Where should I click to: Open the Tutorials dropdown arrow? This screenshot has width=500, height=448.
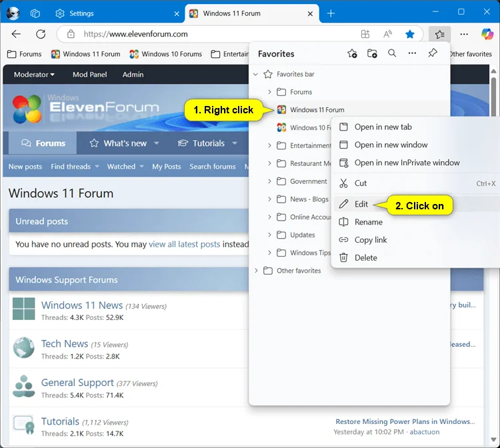(x=235, y=143)
